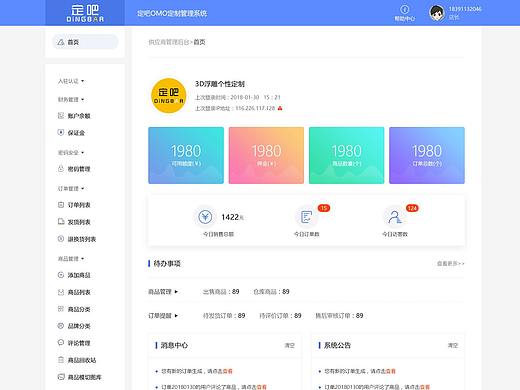Collapse the 商品管理 sidebar section
The image size is (520, 390).
click(71, 258)
